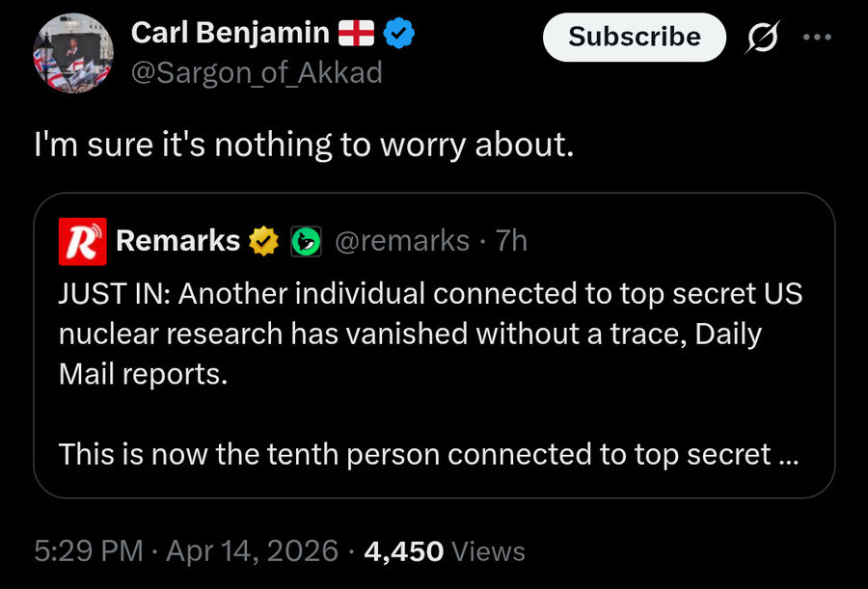Click the 7h timestamp of quoted post

tap(511, 241)
